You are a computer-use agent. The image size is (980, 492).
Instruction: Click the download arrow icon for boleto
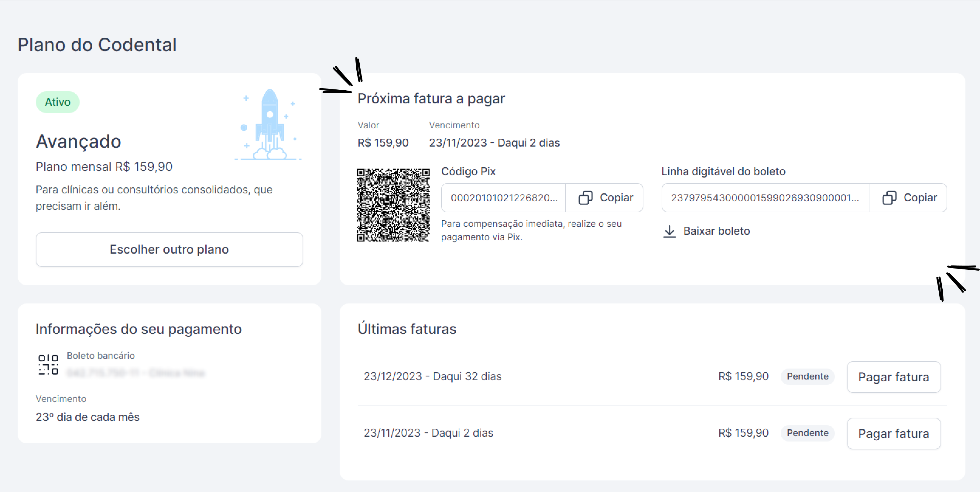coord(669,231)
